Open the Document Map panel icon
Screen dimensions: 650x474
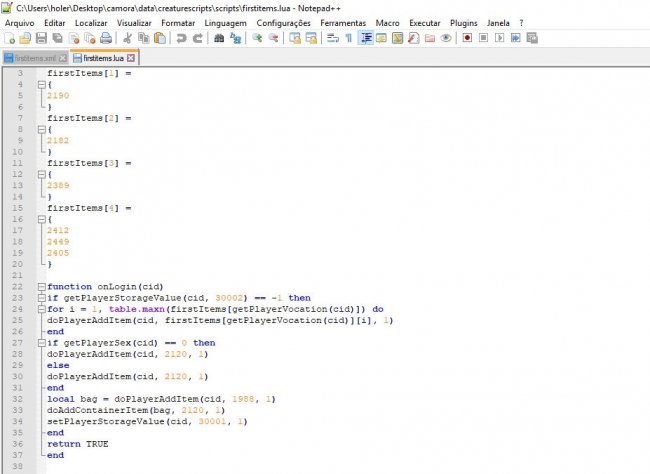[x=397, y=39]
